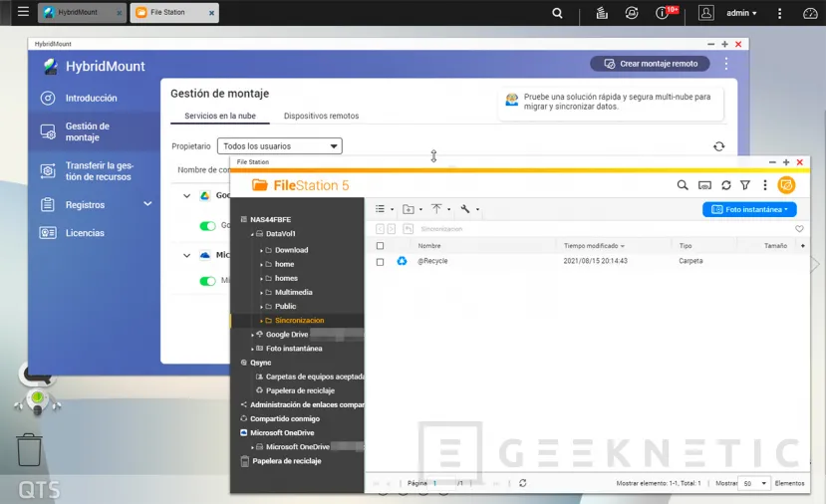The image size is (826, 504).
Task: Go back with the File Station back arrow
Action: [380, 228]
